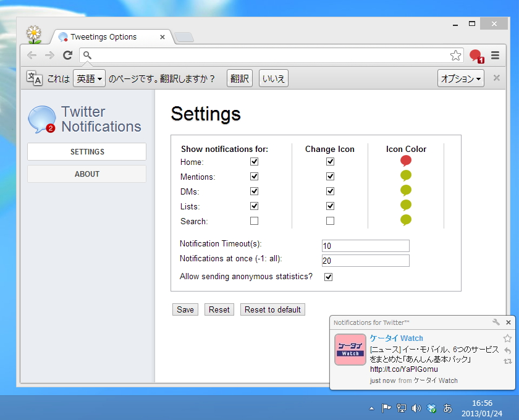This screenshot has height=420, width=519.
Task: Click the red Tweetings extension icon in toolbar
Action: (475, 55)
